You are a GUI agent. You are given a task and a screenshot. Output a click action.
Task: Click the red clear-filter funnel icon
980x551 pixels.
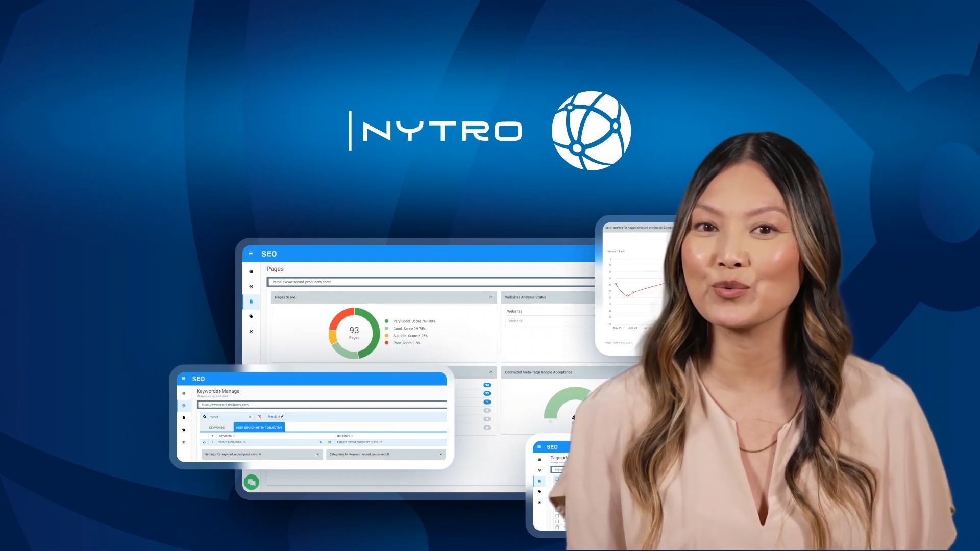260,417
